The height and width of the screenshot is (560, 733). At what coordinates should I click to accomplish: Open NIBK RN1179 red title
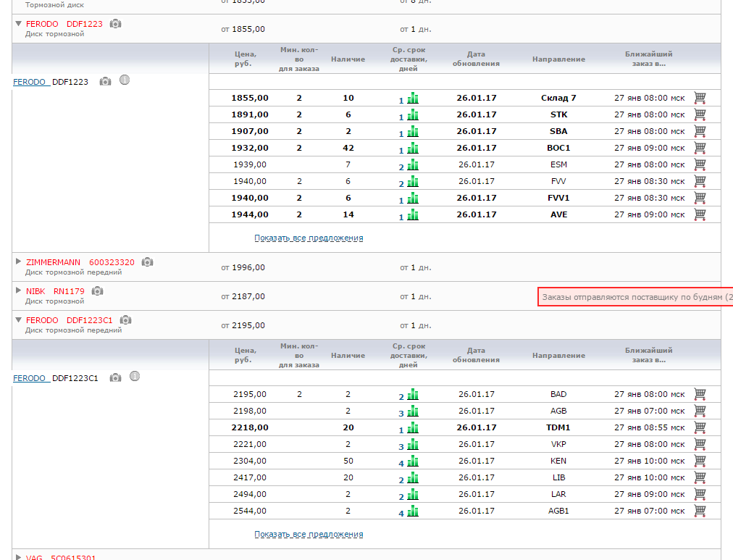[x=55, y=291]
